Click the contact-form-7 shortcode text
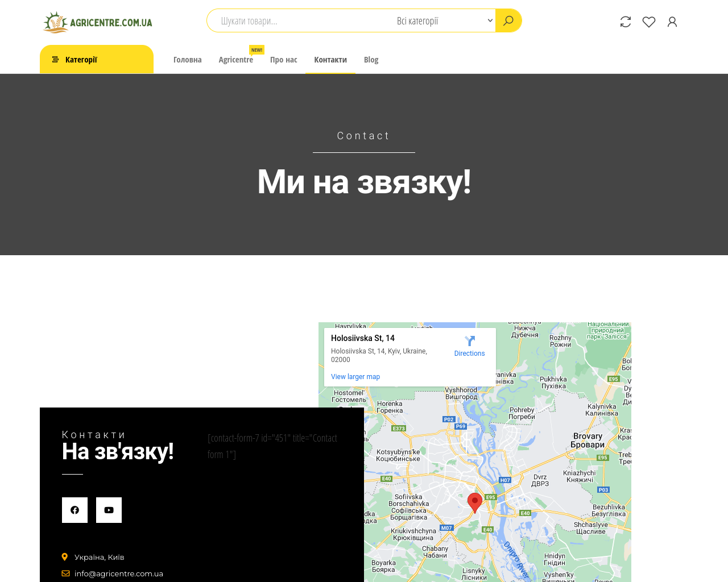The image size is (728, 582). point(272,446)
